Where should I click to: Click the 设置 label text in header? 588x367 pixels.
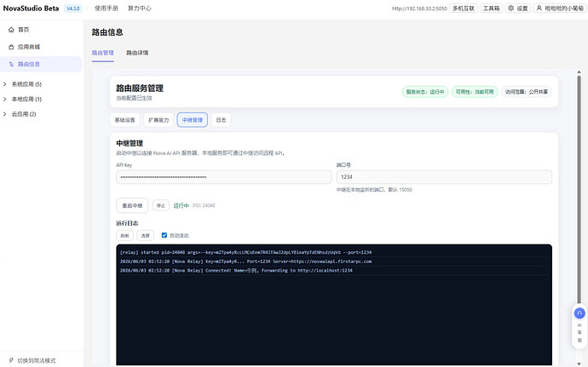pyautogui.click(x=522, y=9)
